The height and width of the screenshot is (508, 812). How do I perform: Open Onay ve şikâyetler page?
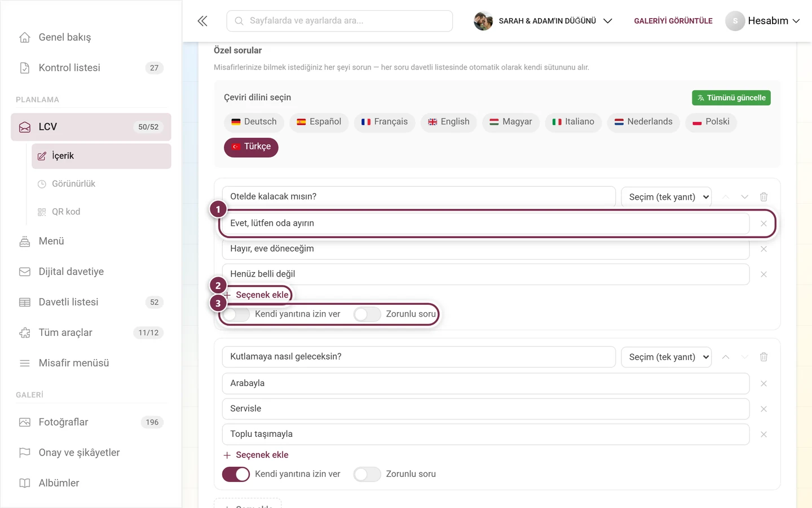tap(91, 453)
